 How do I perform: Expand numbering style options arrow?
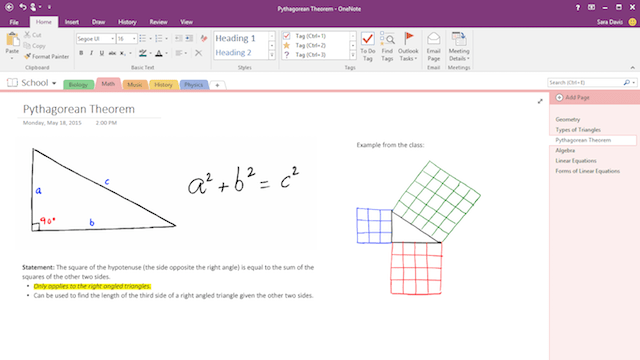tap(167, 38)
